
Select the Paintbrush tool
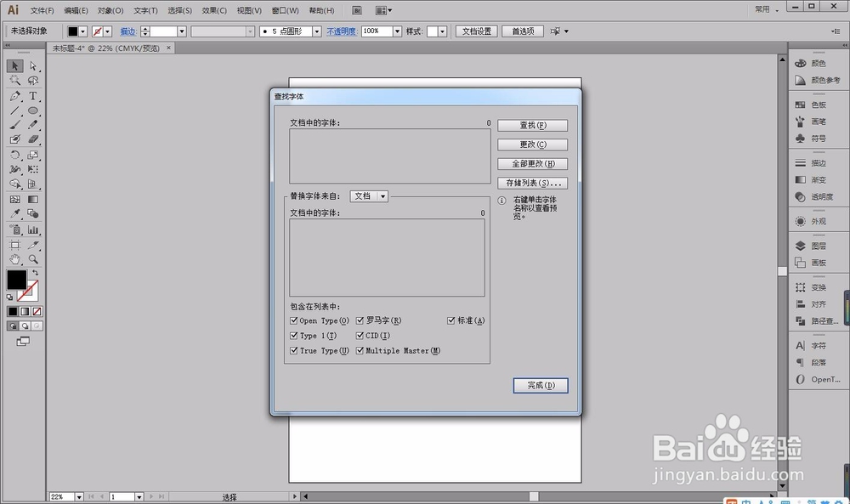click(x=14, y=125)
